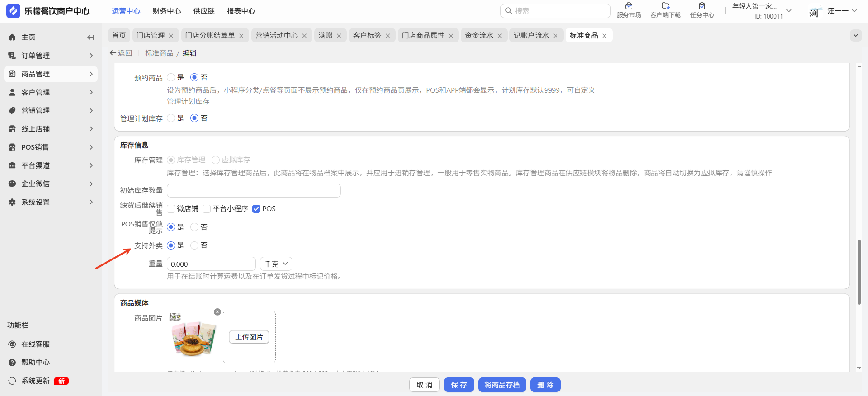
Task: Select 是 for 支持外卖
Action: point(171,245)
